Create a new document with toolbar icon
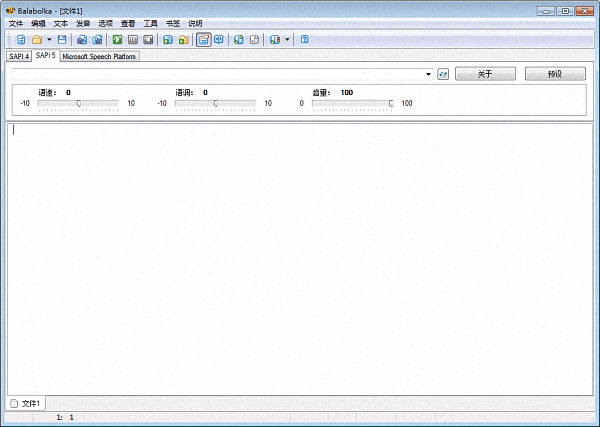Screen dimensions: 600x427 (21, 39)
